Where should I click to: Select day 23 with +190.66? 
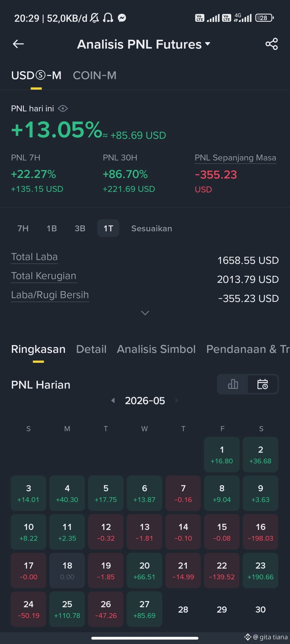(260, 570)
